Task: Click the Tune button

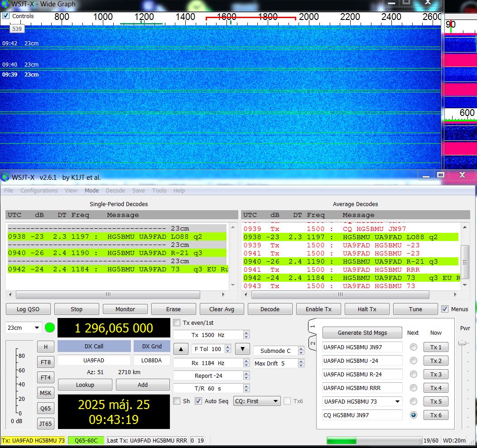Action: [415, 309]
